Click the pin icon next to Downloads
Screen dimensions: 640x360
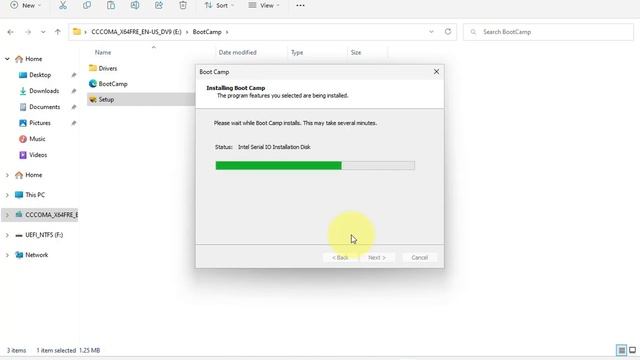tap(73, 91)
